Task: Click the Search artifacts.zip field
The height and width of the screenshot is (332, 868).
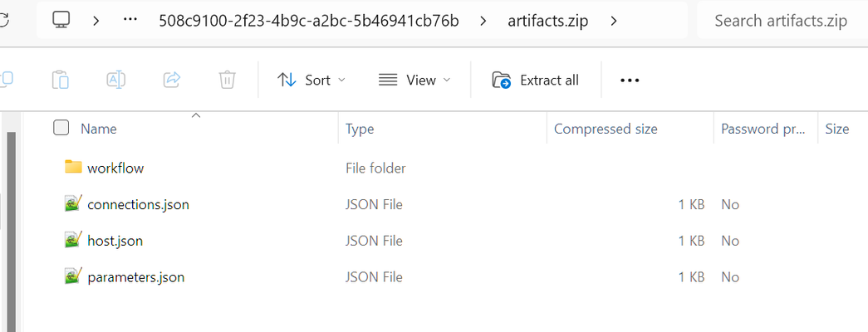Action: coord(781,21)
